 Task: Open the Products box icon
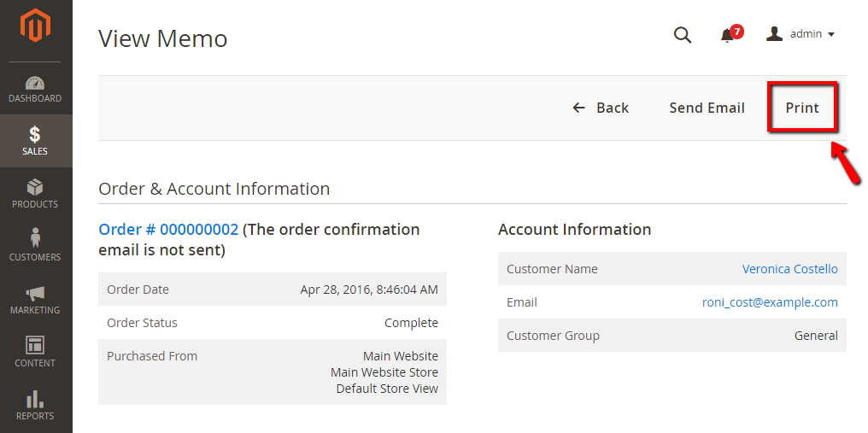(x=35, y=187)
